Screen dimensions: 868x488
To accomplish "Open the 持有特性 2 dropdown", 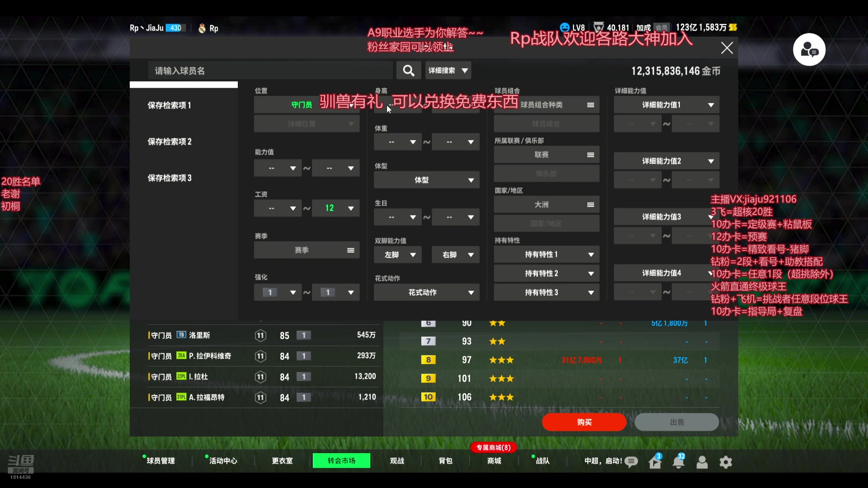I will 547,273.
